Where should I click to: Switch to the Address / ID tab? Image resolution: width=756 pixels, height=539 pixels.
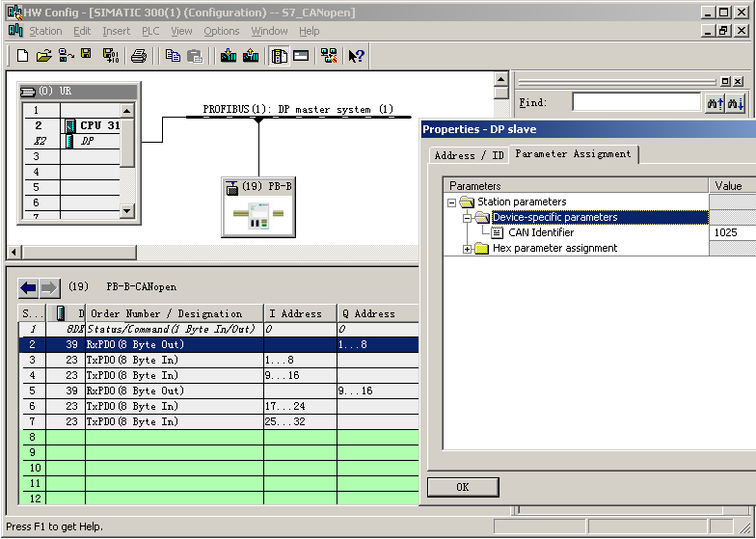click(469, 155)
